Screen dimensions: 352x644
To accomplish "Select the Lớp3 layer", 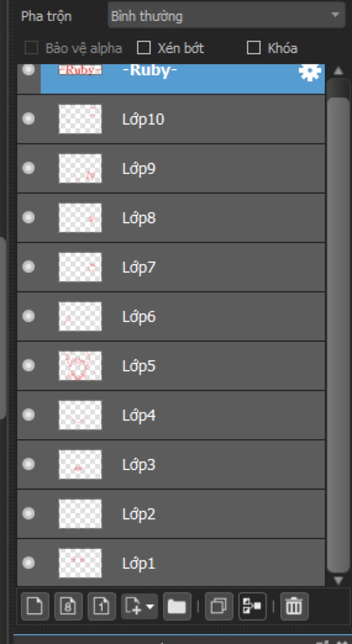I will click(x=171, y=464).
